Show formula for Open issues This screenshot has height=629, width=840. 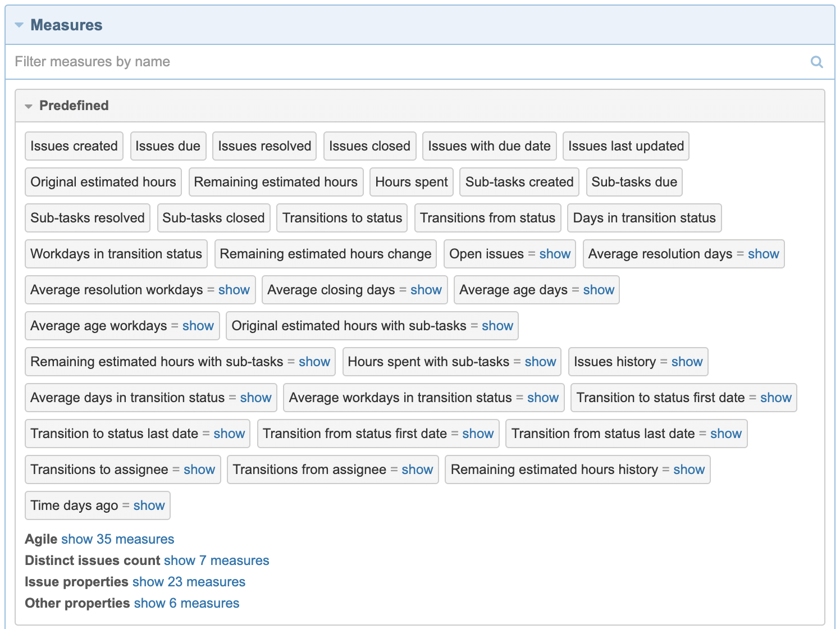[x=555, y=254]
